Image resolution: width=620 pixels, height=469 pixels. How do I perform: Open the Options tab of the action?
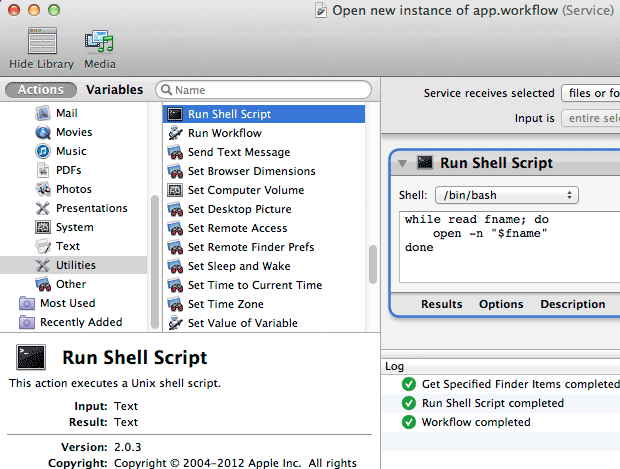[501, 304]
